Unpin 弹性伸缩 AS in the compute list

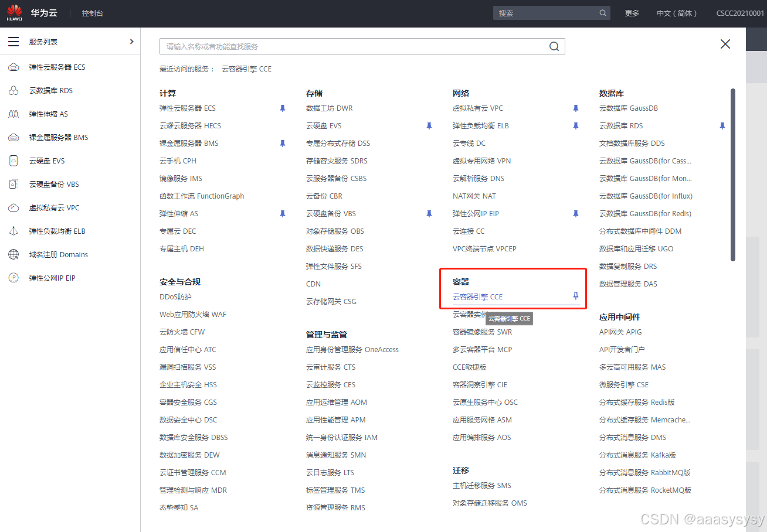pos(283,214)
